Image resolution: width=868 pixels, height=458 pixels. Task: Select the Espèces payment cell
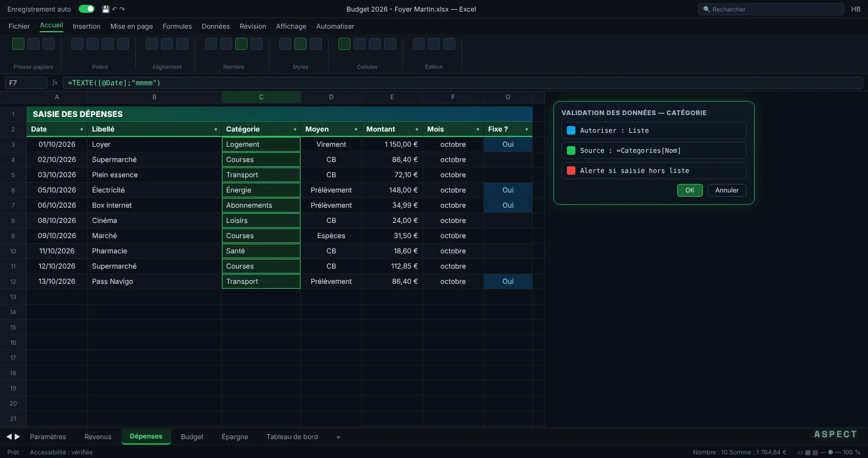(331, 236)
